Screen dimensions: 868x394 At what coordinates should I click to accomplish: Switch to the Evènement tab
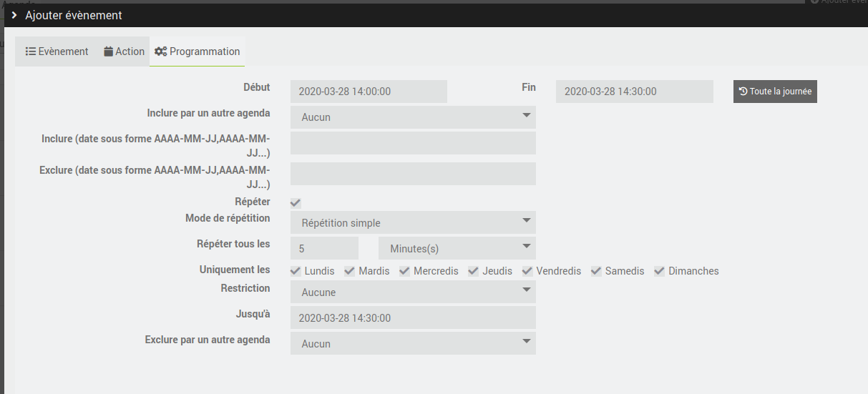57,51
